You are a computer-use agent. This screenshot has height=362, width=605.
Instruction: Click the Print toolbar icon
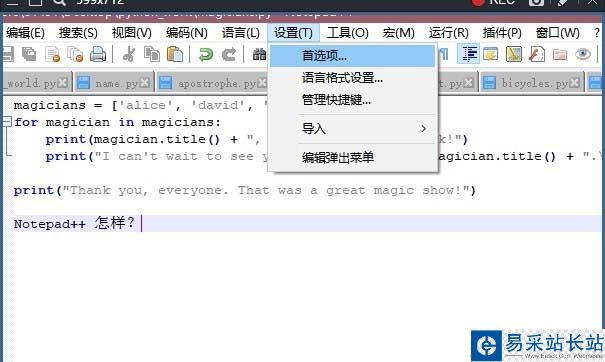(x=98, y=54)
